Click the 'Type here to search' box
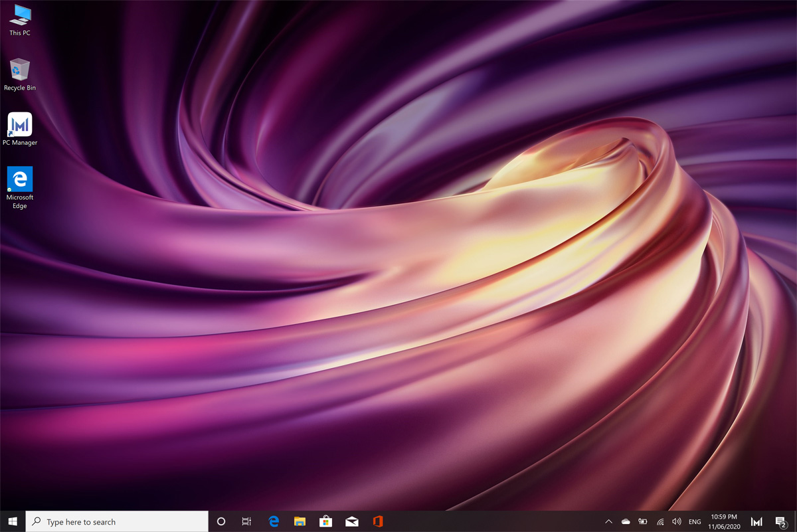Screen dimensions: 797x532 pos(117,521)
